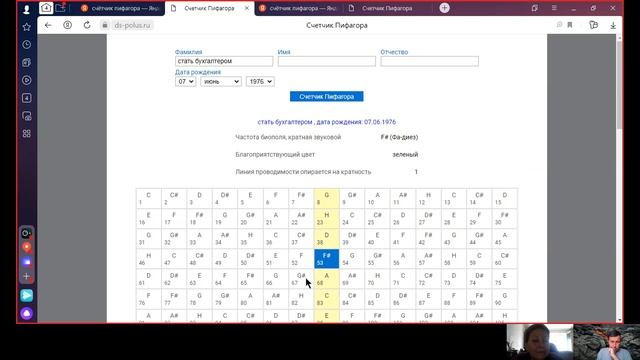This screenshot has height=360, width=640.
Task: Click the Фамилия input field
Action: 224,61
